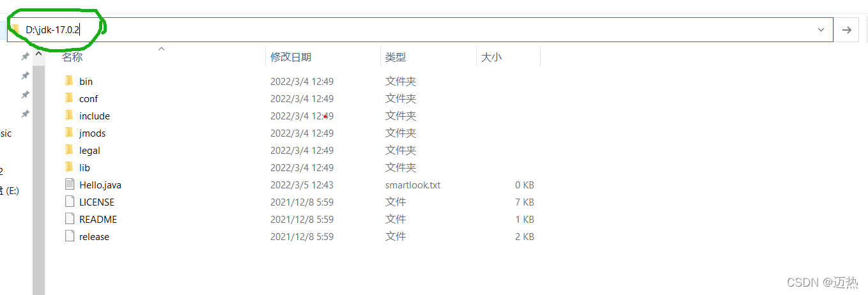Click the go-to arrow button beside address bar
The height and width of the screenshot is (295, 868).
(848, 29)
